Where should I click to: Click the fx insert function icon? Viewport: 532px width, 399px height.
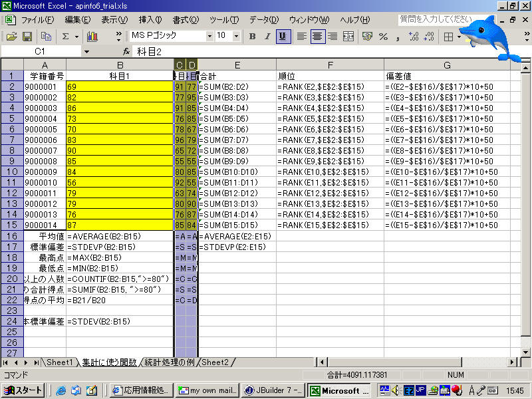(x=126, y=51)
